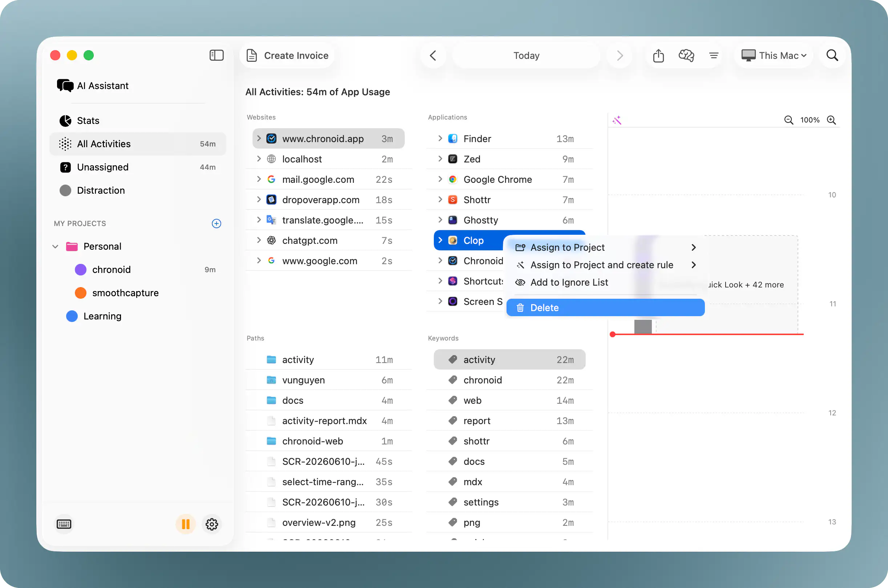Expand the Google Chrome application row

coord(440,179)
